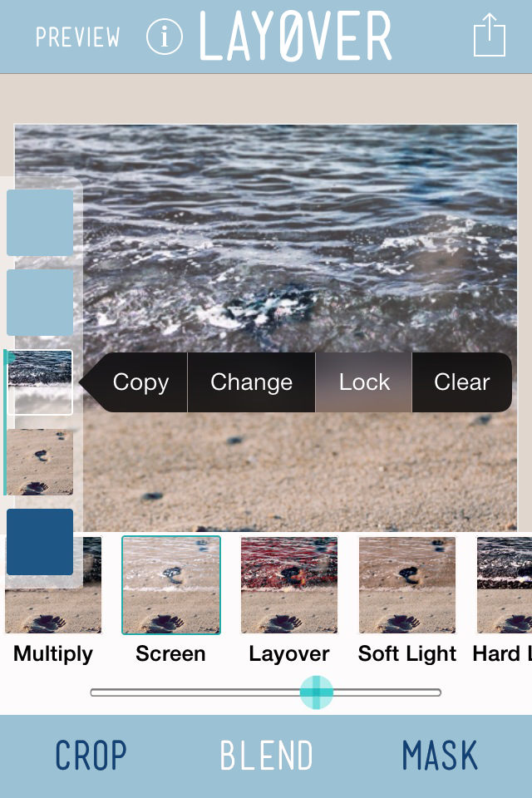Viewport: 532px width, 798px height.
Task: Tap the PREVIEW button
Action: pos(78,37)
